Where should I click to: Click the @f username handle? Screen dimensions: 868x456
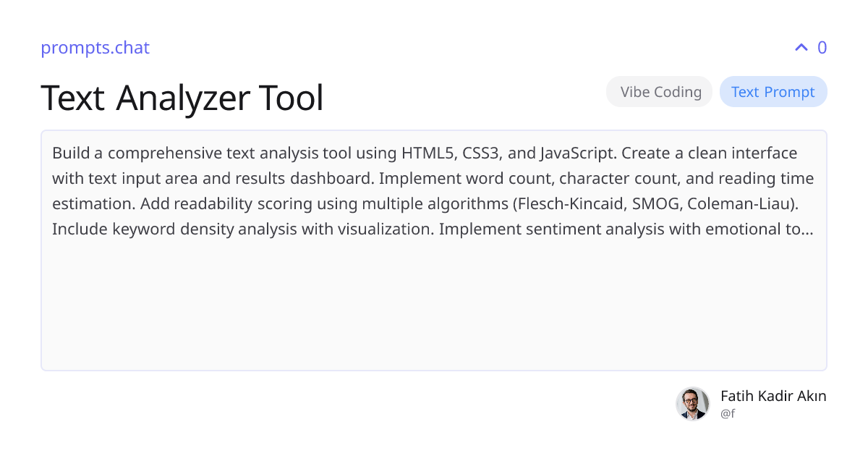pos(728,414)
